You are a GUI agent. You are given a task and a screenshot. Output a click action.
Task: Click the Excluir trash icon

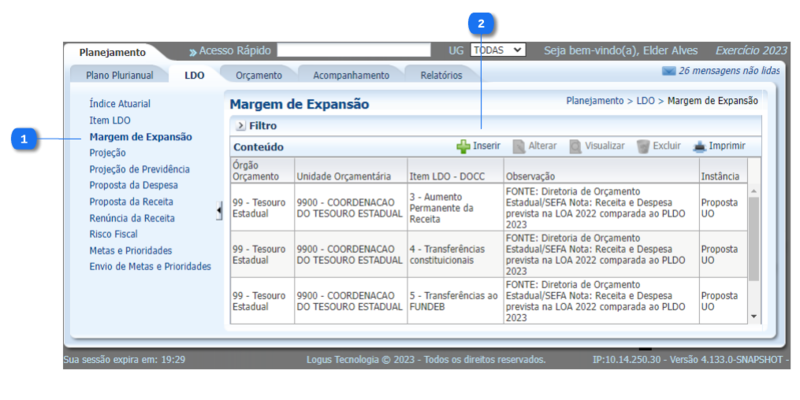pyautogui.click(x=643, y=146)
